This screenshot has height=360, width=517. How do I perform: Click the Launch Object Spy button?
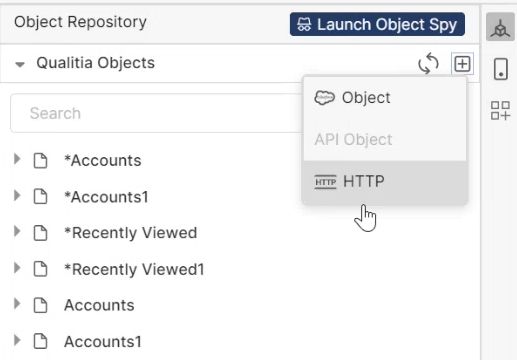[x=377, y=24]
